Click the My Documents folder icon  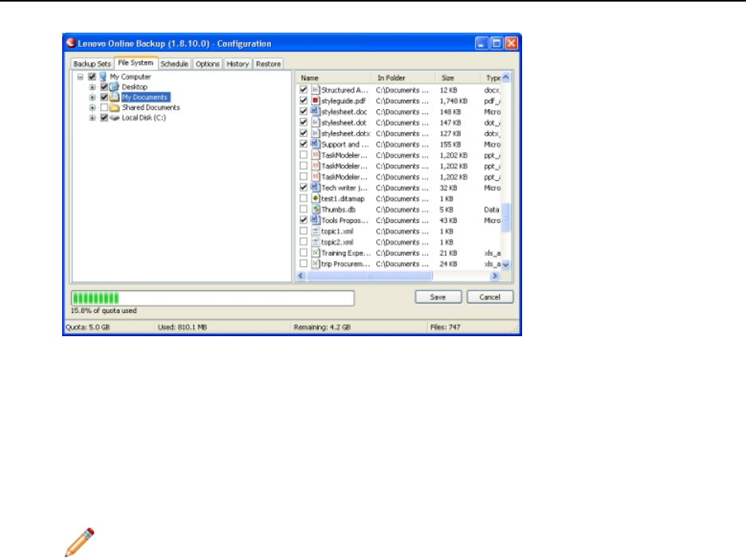114,97
